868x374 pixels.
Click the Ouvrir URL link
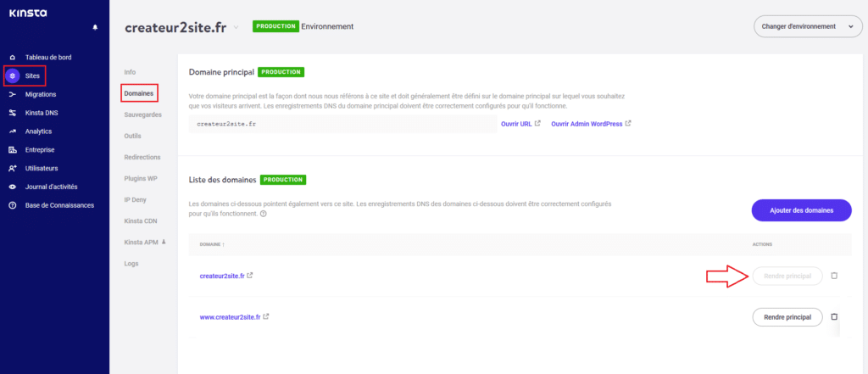tap(516, 124)
